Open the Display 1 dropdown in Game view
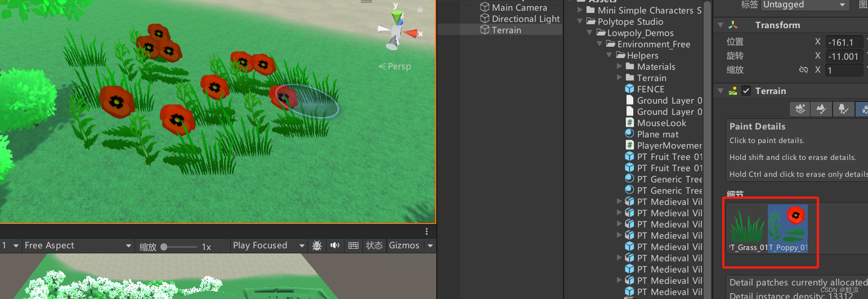Viewport: 868px width, 299px height. click(x=10, y=246)
